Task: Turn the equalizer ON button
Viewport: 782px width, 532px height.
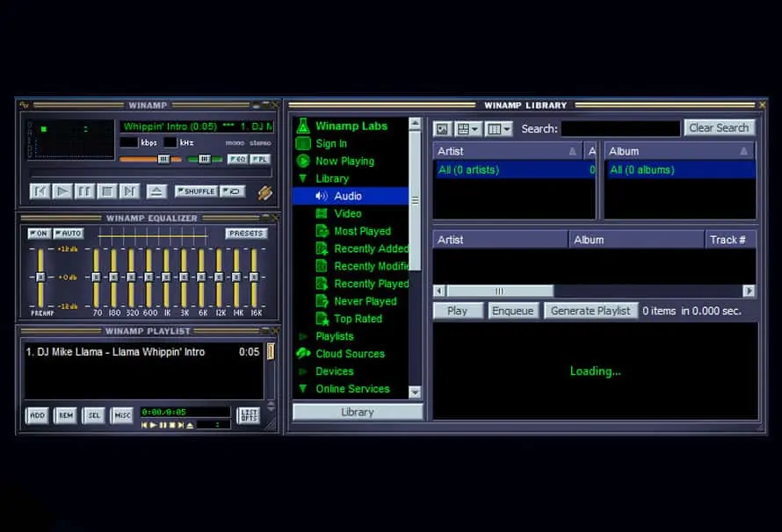Action: pyautogui.click(x=39, y=234)
